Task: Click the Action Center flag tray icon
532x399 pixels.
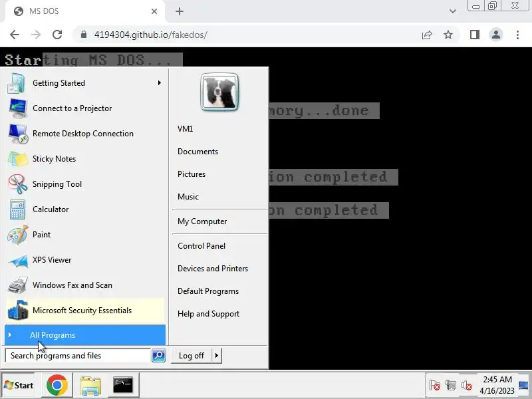Action: [435, 385]
